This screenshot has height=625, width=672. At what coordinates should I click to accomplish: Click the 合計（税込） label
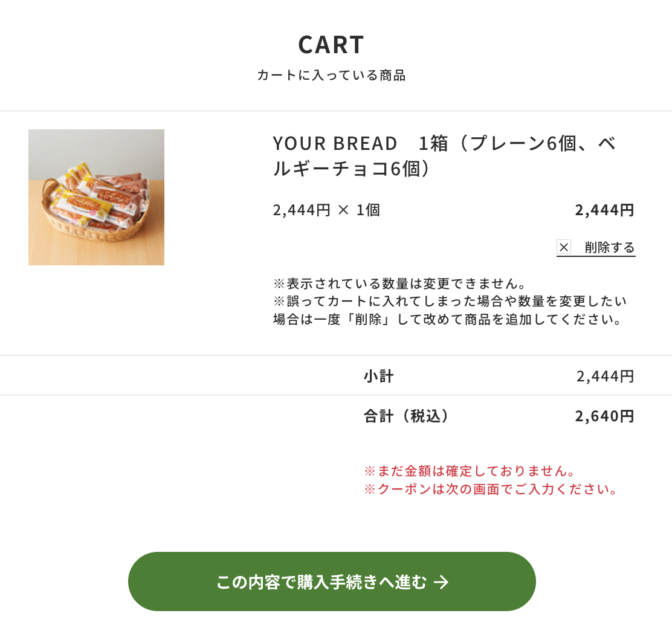click(407, 416)
